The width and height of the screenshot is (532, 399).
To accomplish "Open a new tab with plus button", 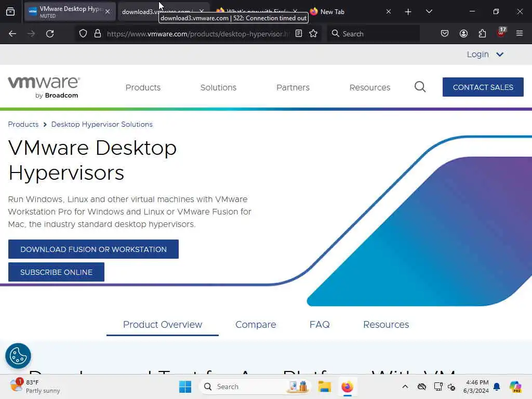I will 408,12.
